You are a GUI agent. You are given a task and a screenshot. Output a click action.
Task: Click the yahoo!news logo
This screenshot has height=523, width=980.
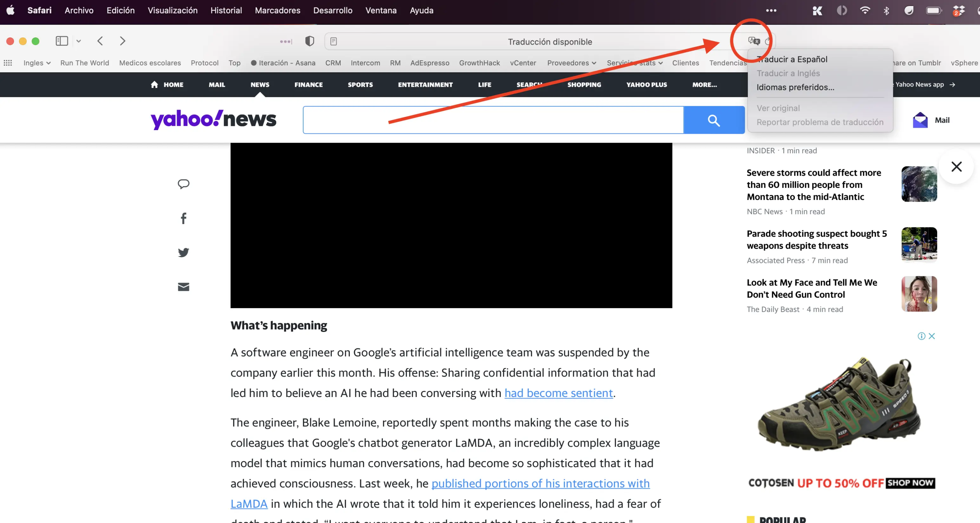[x=213, y=119]
